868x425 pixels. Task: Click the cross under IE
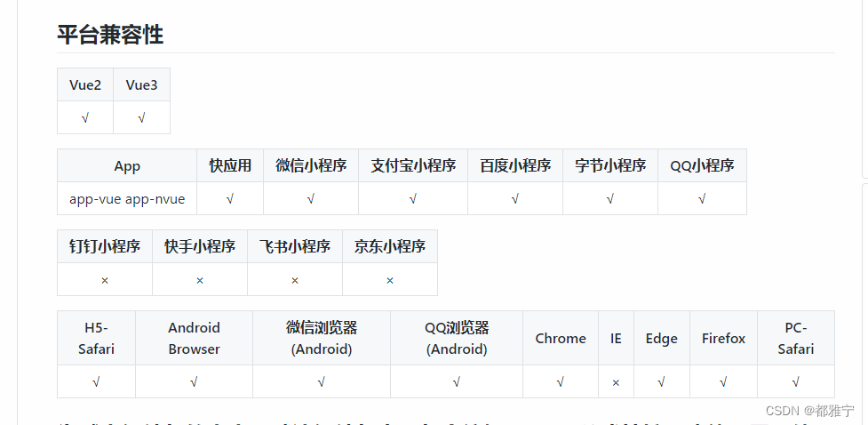pos(616,382)
